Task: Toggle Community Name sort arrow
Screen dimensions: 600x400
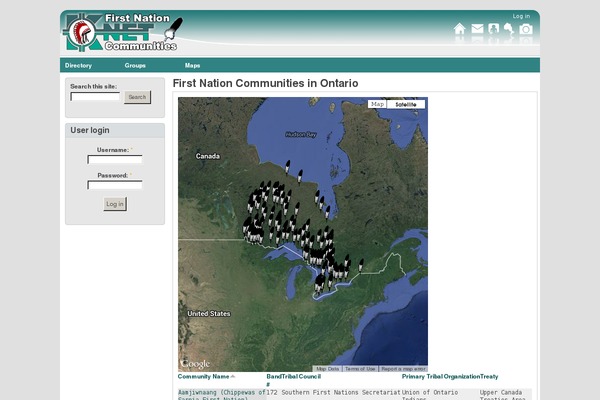Action: pos(233,377)
